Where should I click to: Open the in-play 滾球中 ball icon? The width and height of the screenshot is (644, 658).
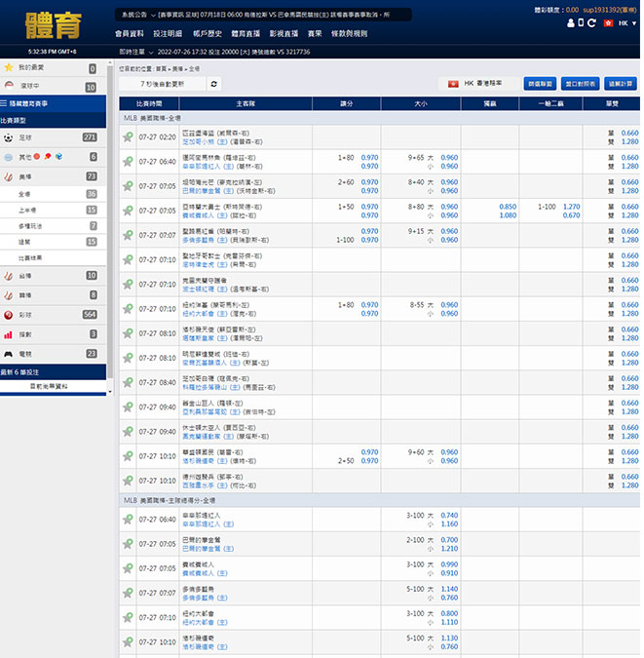[9, 86]
